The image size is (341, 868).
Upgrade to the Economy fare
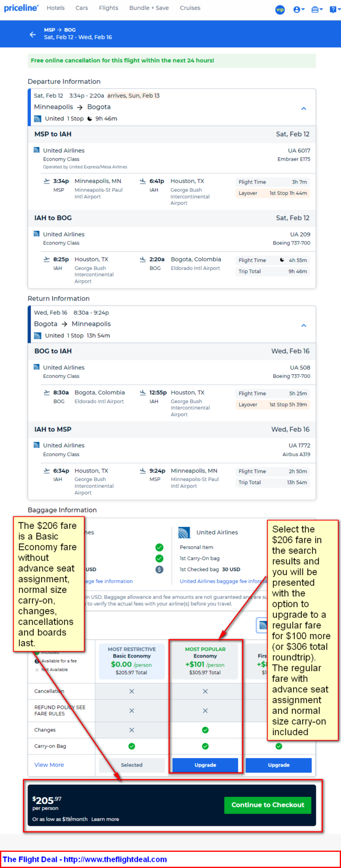(x=205, y=765)
